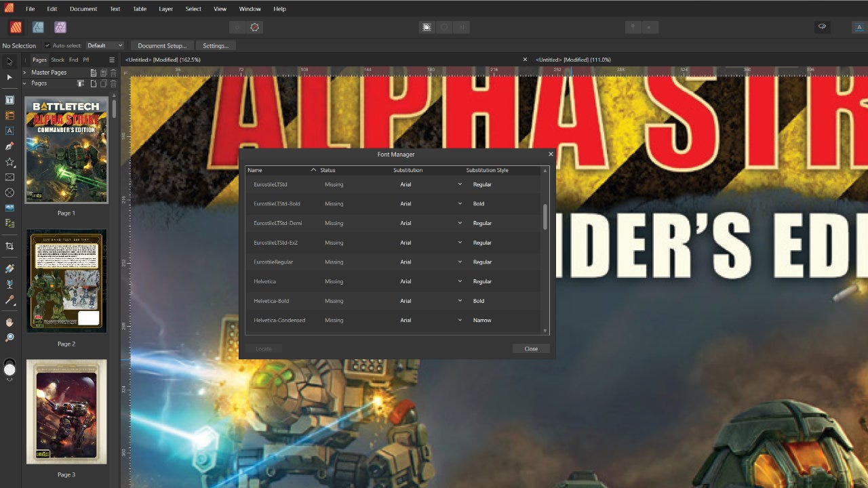The image size is (868, 488).
Task: Select the Fill tool
Action: [x=9, y=268]
